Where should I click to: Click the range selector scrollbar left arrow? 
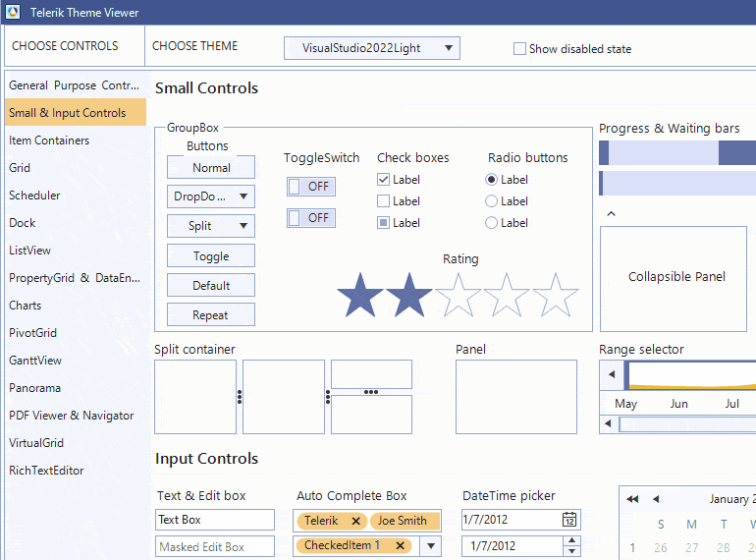tap(609, 423)
